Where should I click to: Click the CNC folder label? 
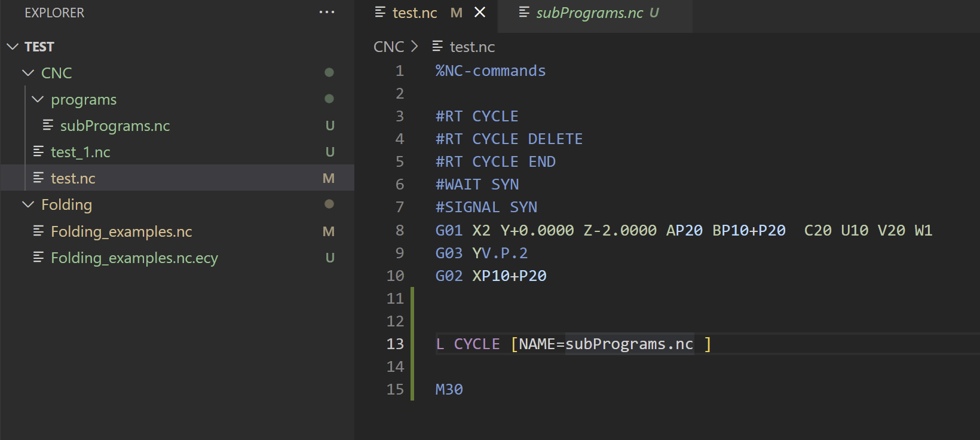click(57, 73)
